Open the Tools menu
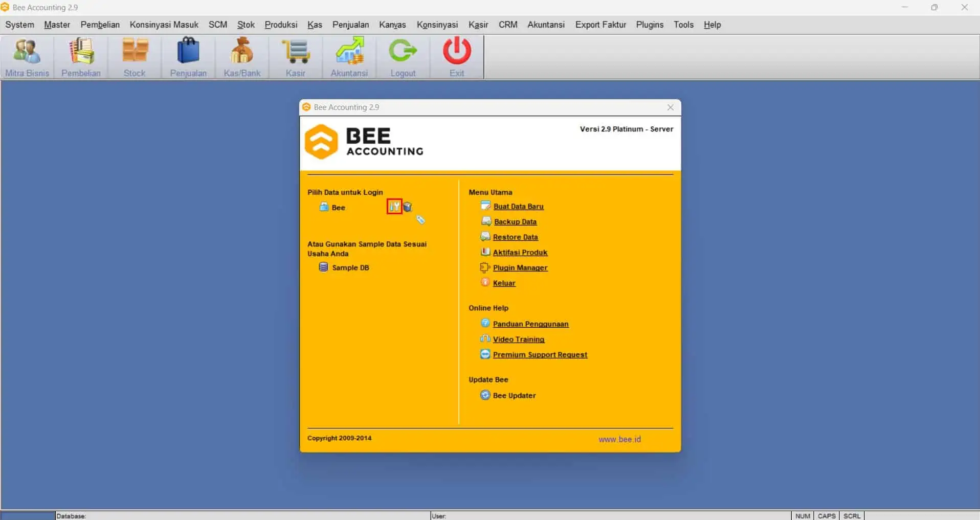This screenshot has height=520, width=980. [683, 25]
